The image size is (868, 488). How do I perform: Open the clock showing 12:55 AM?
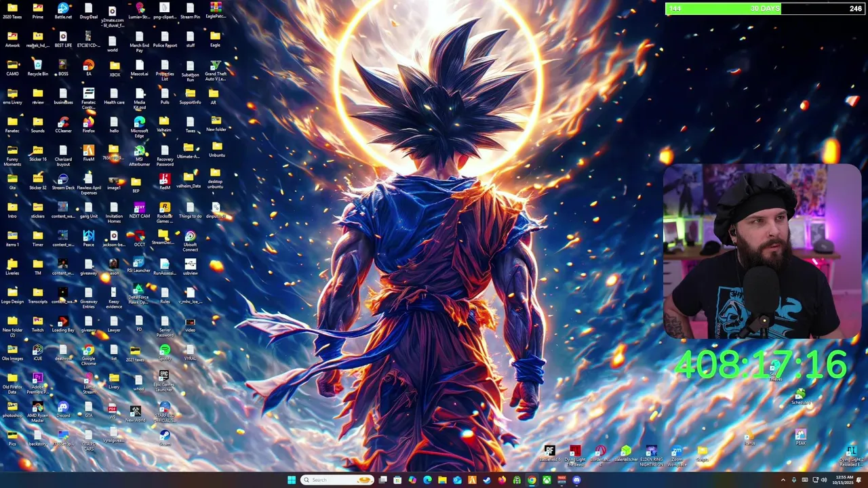(x=844, y=480)
